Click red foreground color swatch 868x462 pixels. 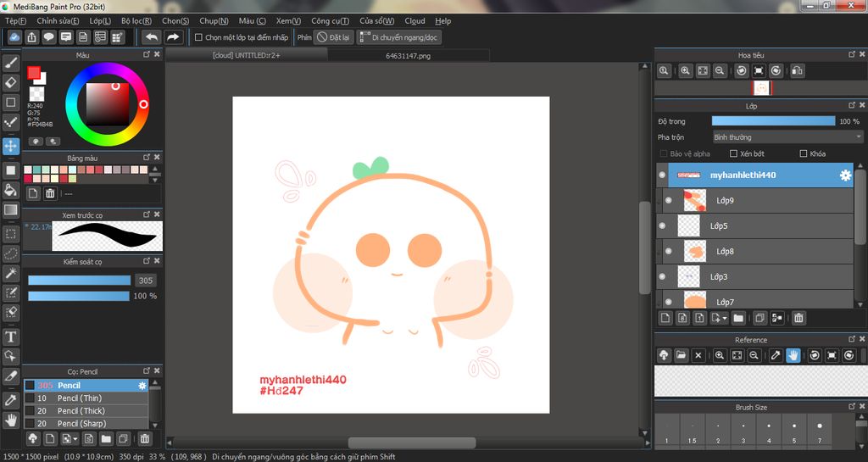click(34, 73)
